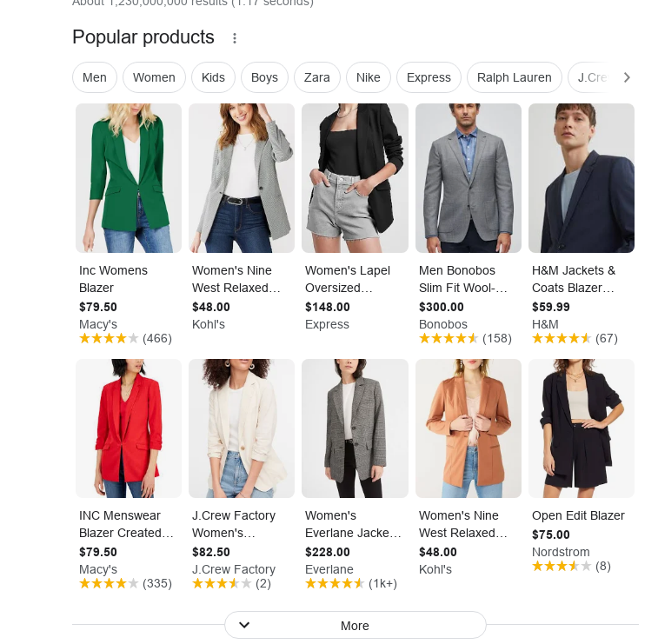View the Men Bonobos Slim Fit blazer photo

(x=468, y=178)
